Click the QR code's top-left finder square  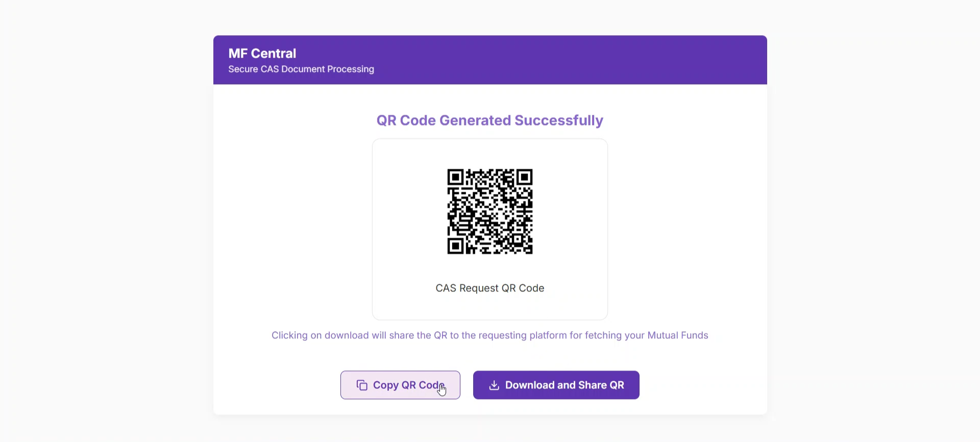coord(455,177)
